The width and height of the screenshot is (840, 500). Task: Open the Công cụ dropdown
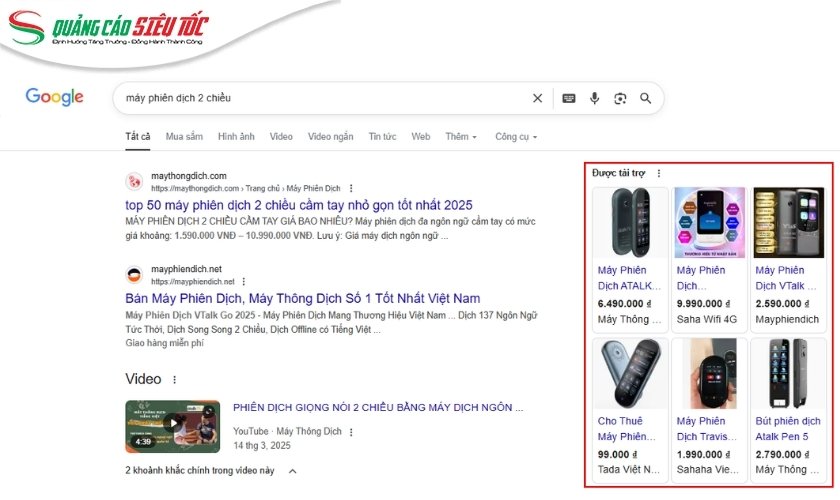(x=516, y=137)
